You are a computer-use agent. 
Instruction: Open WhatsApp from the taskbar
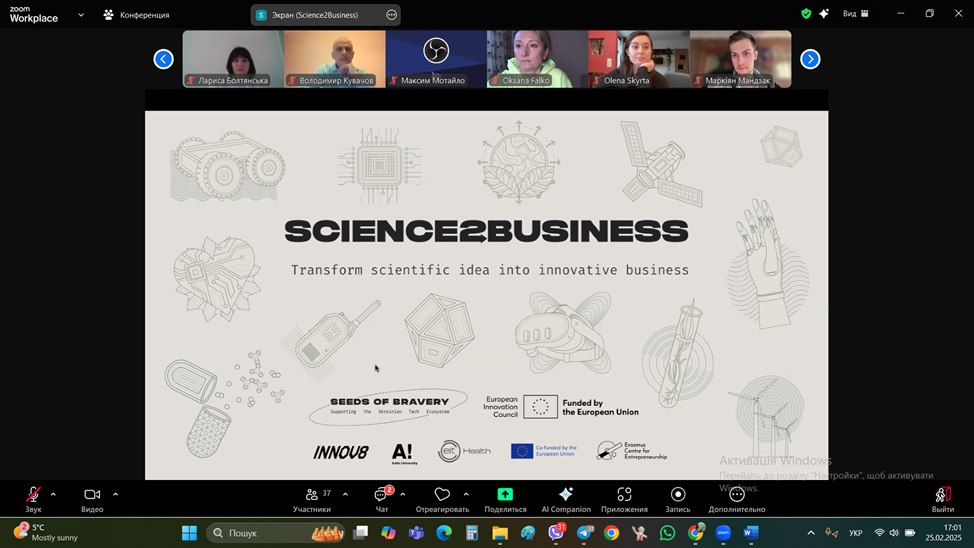coord(667,533)
